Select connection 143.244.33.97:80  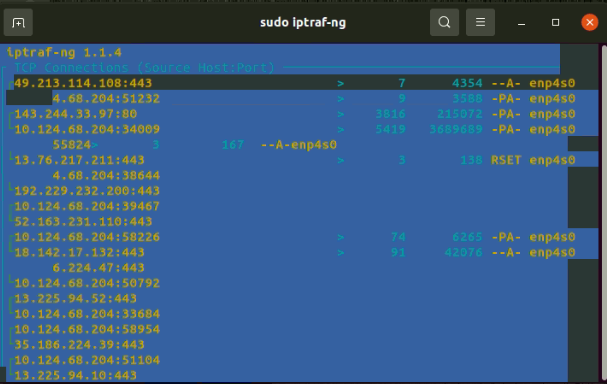(x=75, y=114)
